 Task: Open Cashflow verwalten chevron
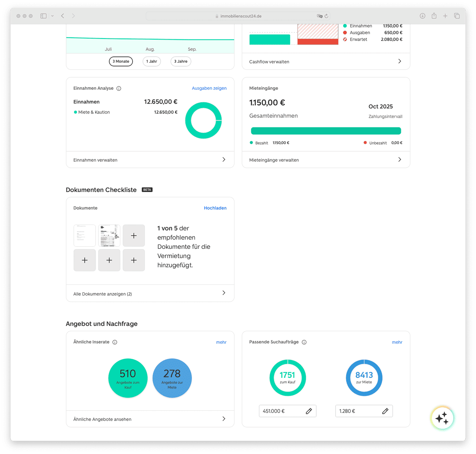pyautogui.click(x=399, y=61)
